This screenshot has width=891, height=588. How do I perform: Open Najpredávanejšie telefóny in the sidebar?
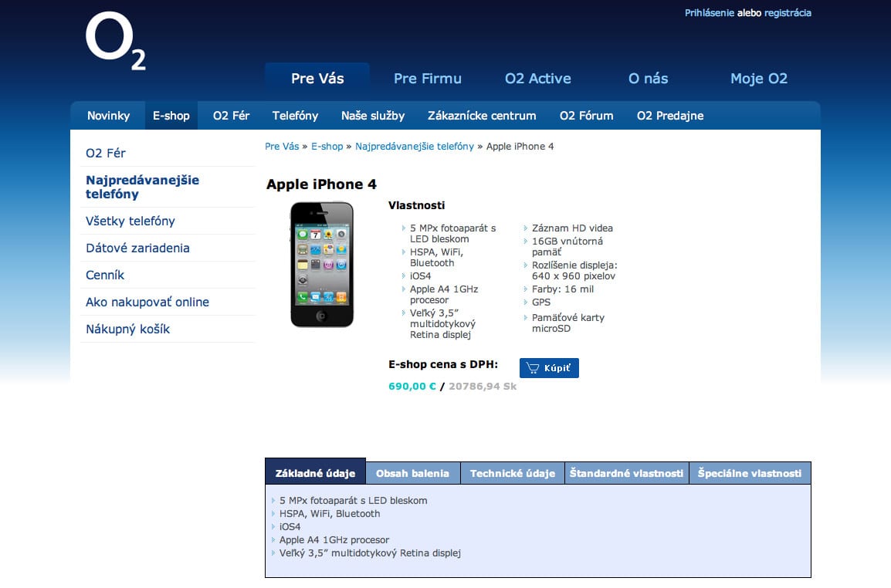click(143, 187)
